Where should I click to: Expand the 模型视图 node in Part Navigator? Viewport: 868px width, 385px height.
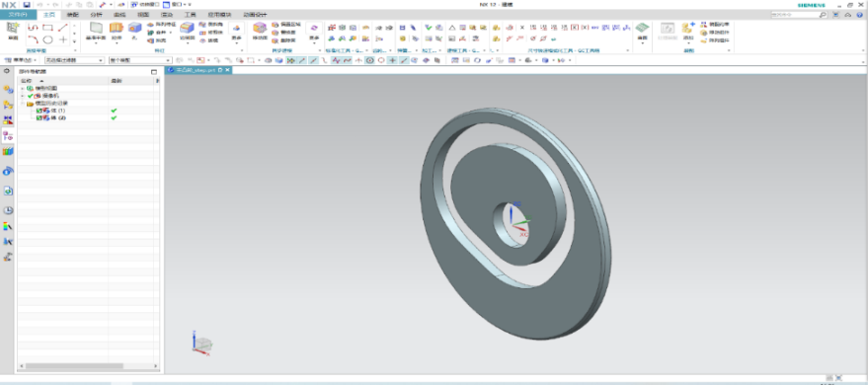[23, 89]
